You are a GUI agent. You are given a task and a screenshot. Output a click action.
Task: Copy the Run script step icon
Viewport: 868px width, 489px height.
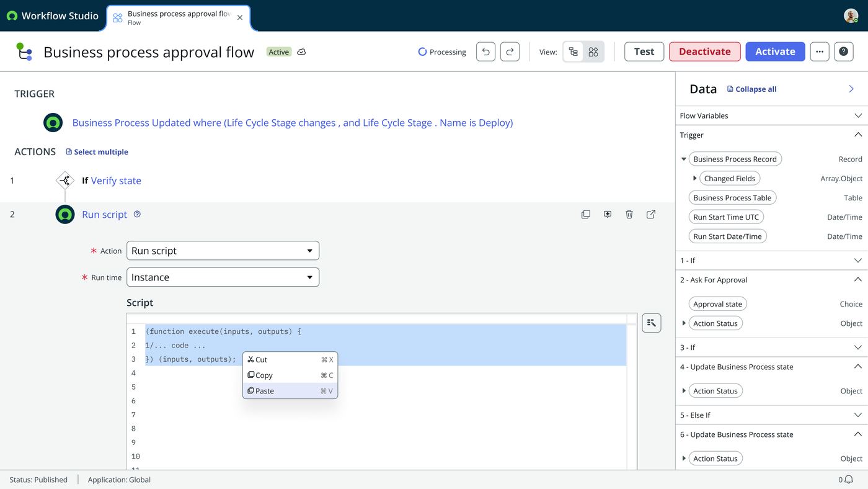coord(586,214)
